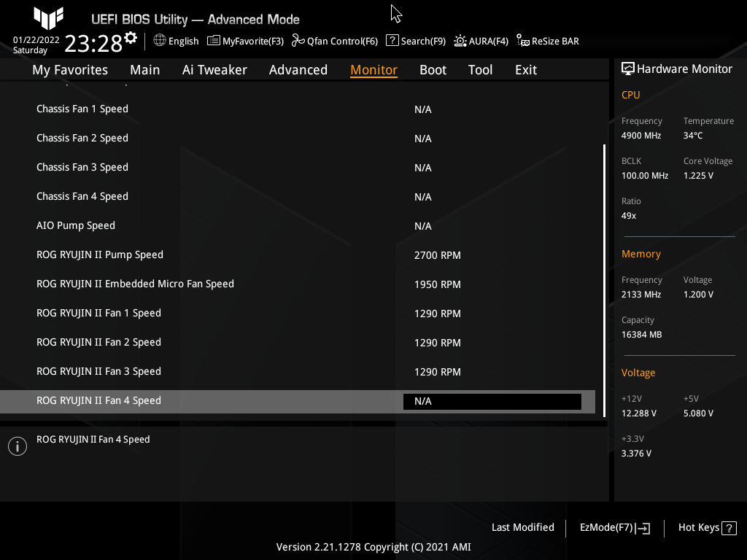Screen dimensions: 747x560
Task: Click the 1950 RPM micro fan value
Action: click(x=438, y=284)
